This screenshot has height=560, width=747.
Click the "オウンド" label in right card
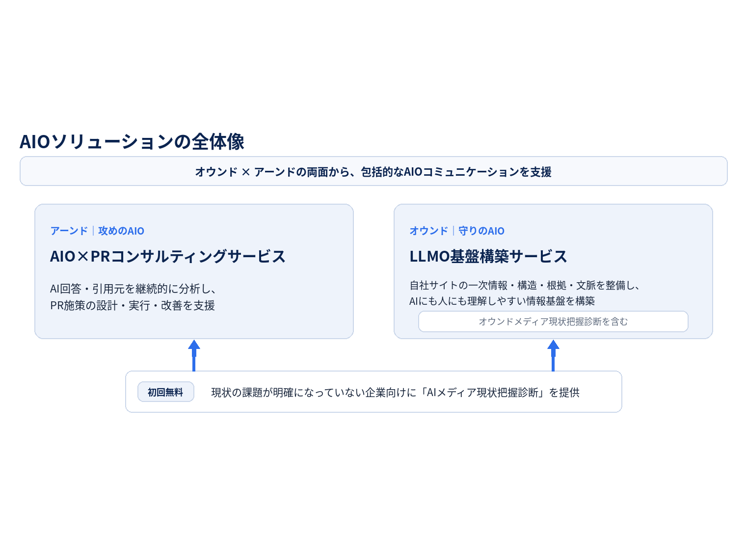pos(429,231)
